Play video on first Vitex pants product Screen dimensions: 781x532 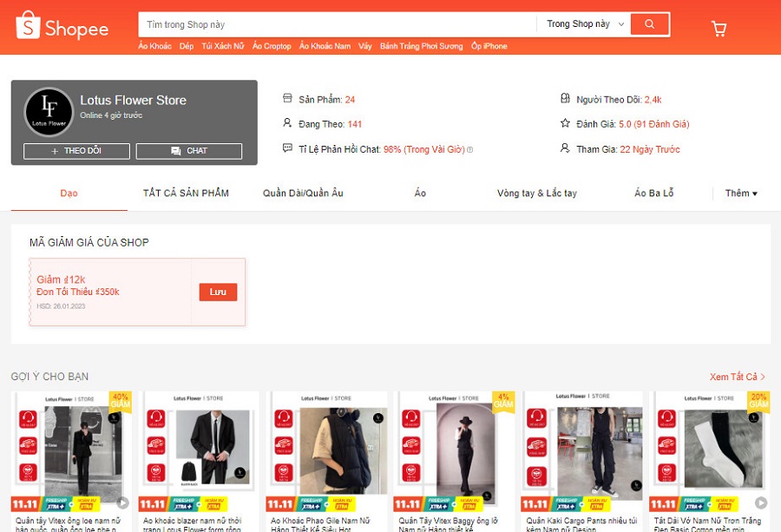pos(122,502)
